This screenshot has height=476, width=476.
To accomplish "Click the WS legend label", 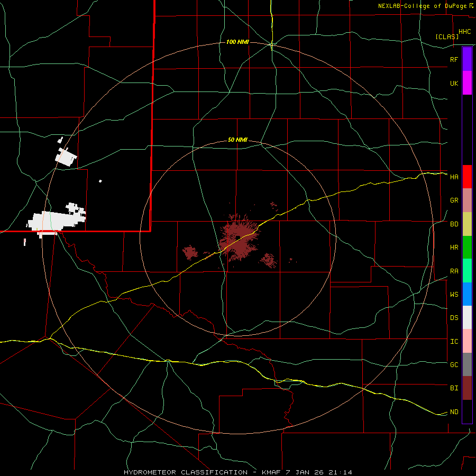I will [454, 295].
